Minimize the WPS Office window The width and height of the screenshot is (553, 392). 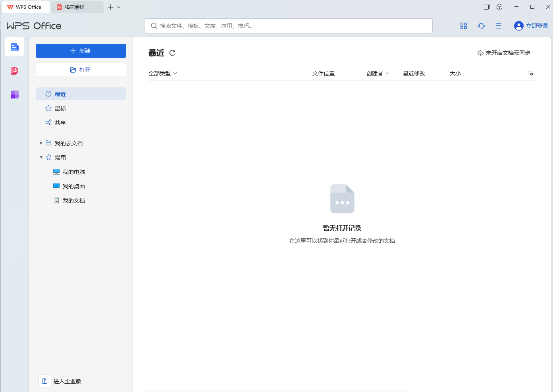[x=516, y=7]
